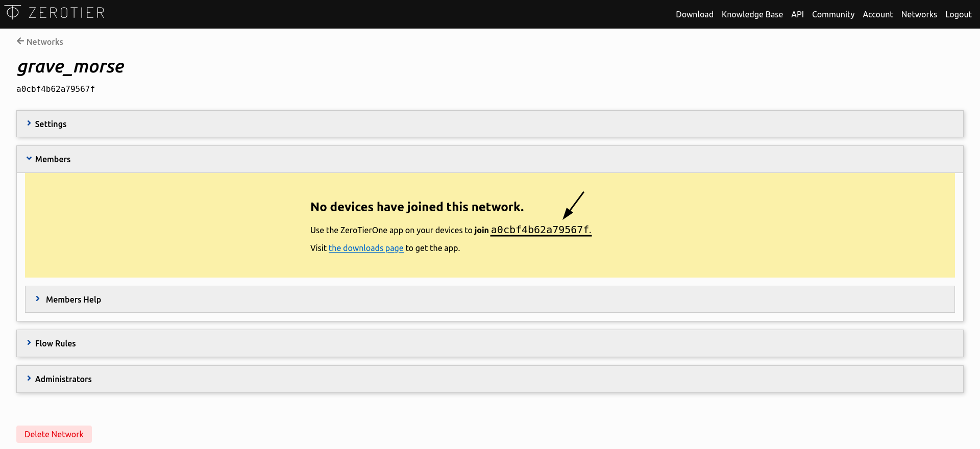Image resolution: width=980 pixels, height=449 pixels.
Task: Click the grave_morse network name
Action: point(71,67)
